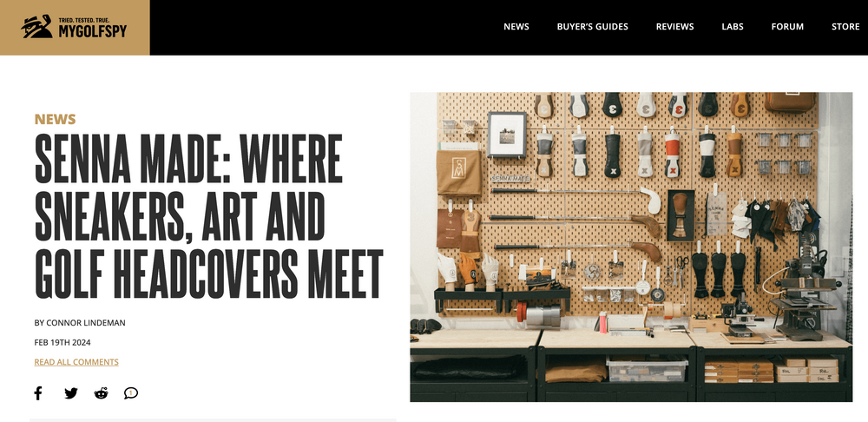
Task: Follow the Read All Comments link
Action: (76, 362)
